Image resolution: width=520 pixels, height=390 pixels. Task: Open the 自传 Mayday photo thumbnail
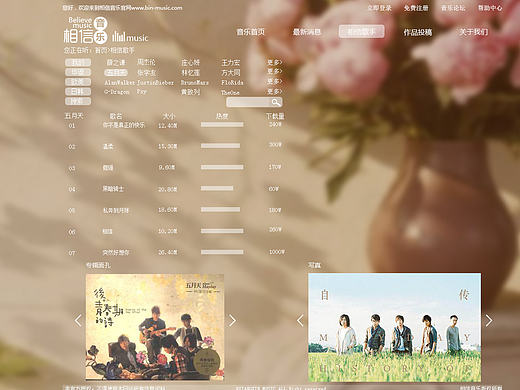coord(394,327)
